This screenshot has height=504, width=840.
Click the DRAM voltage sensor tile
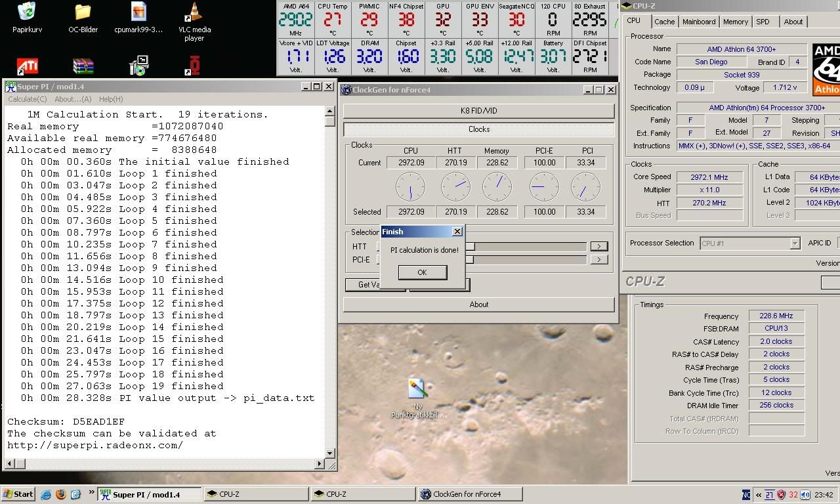tap(369, 56)
